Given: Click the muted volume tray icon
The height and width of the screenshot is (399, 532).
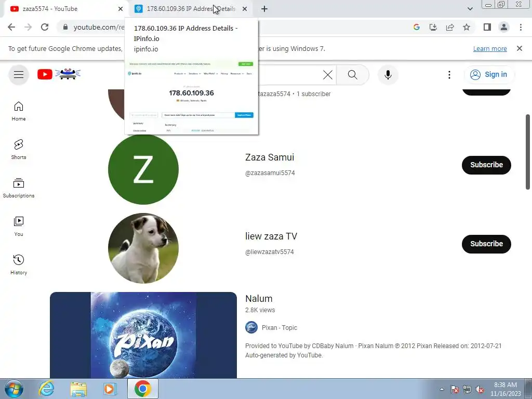Looking at the screenshot, I should click(480, 389).
